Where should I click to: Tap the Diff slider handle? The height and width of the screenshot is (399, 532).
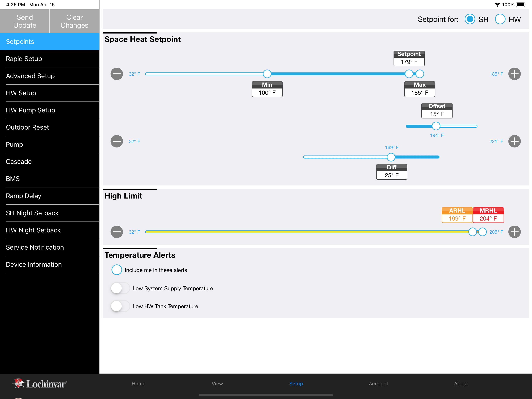point(391,157)
